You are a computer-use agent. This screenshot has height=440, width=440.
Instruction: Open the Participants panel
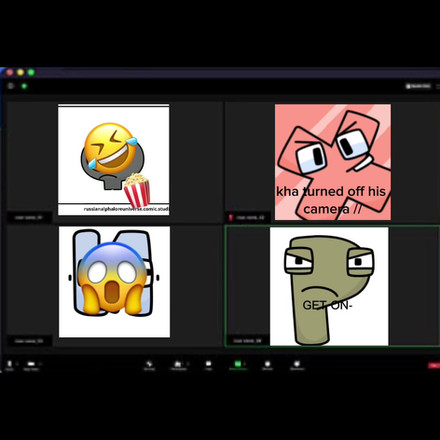click(x=178, y=364)
